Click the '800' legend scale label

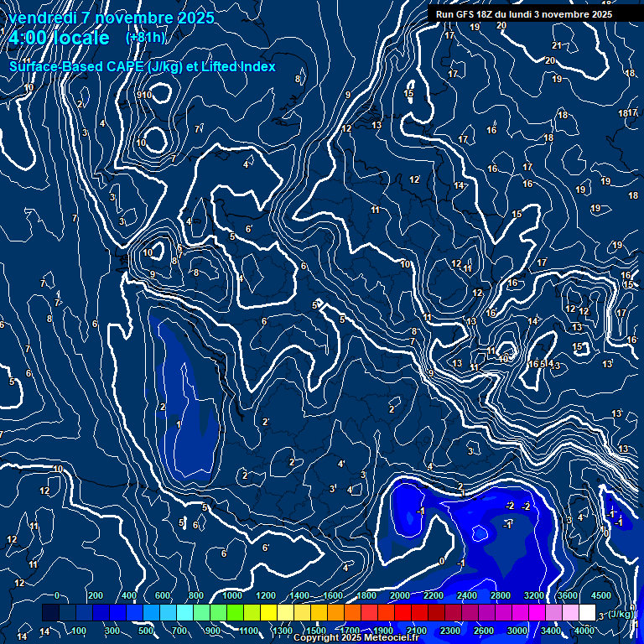pos(196,595)
